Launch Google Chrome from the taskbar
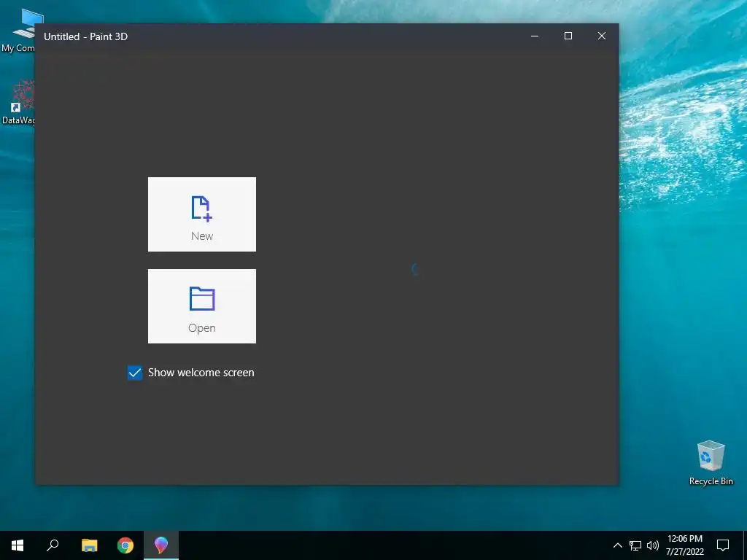 [x=125, y=545]
